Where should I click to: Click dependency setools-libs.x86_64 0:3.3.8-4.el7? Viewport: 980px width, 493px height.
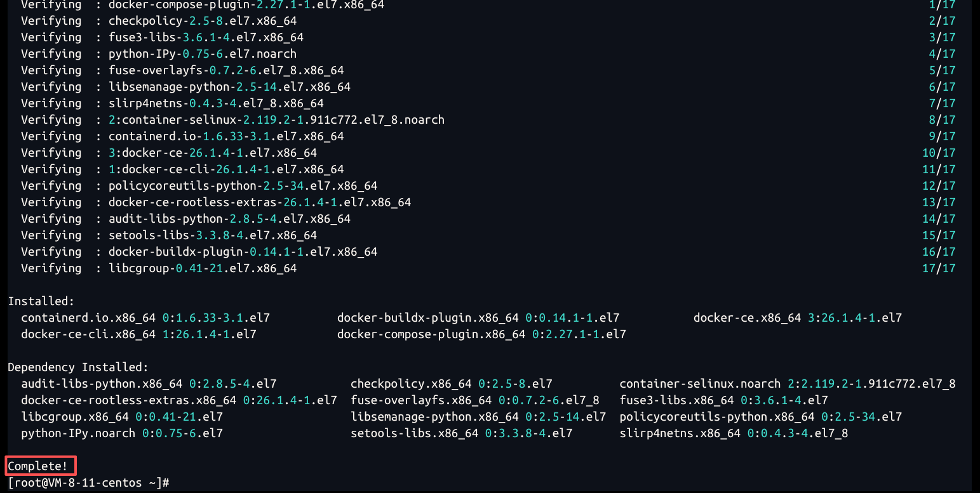[462, 433]
